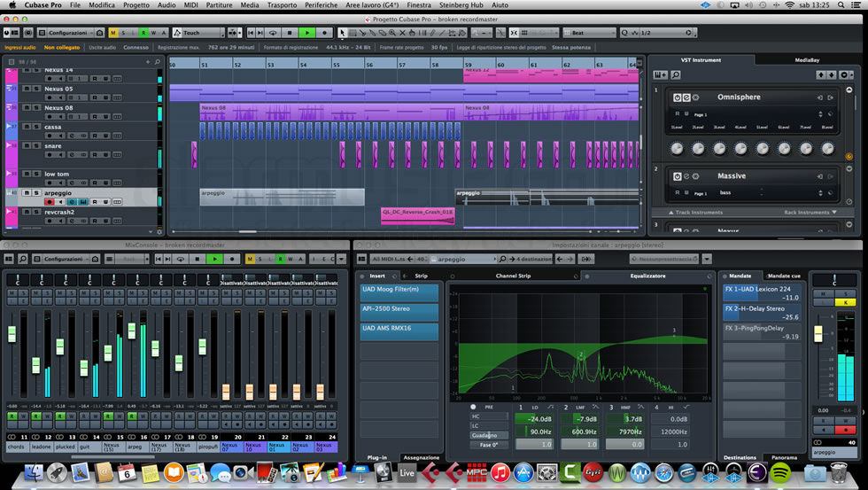This screenshot has height=490, width=868.
Task: Mute the cassa track
Action: click(x=27, y=127)
